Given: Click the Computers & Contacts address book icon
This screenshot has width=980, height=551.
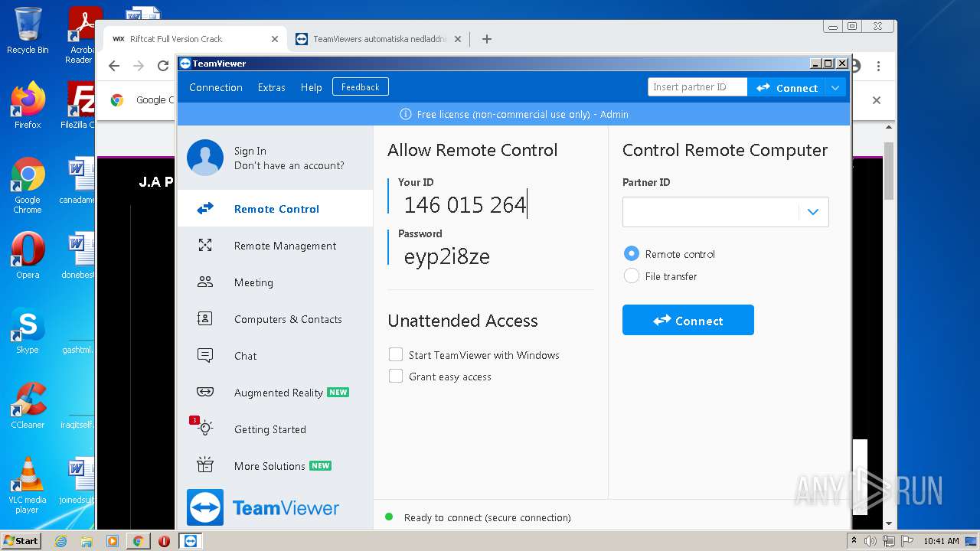Looking at the screenshot, I should [x=205, y=319].
